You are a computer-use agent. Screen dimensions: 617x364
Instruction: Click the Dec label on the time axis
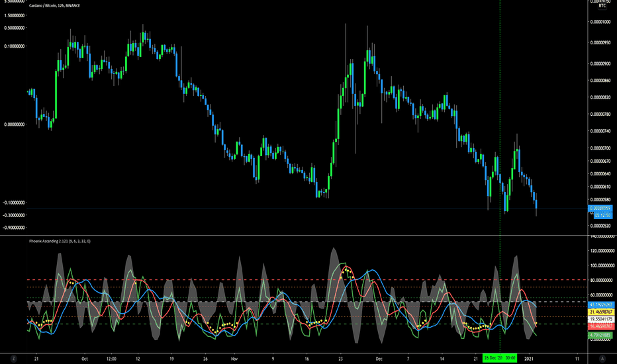pyautogui.click(x=379, y=359)
